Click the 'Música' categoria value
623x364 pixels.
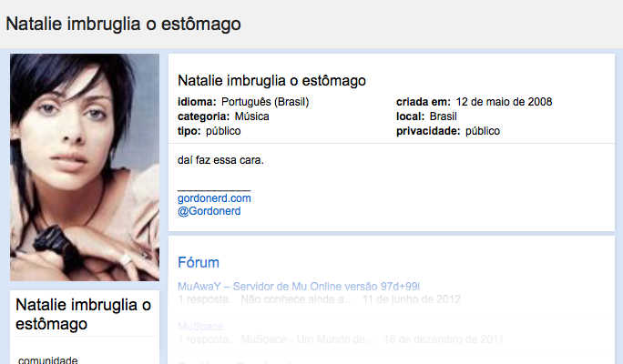[x=252, y=116]
